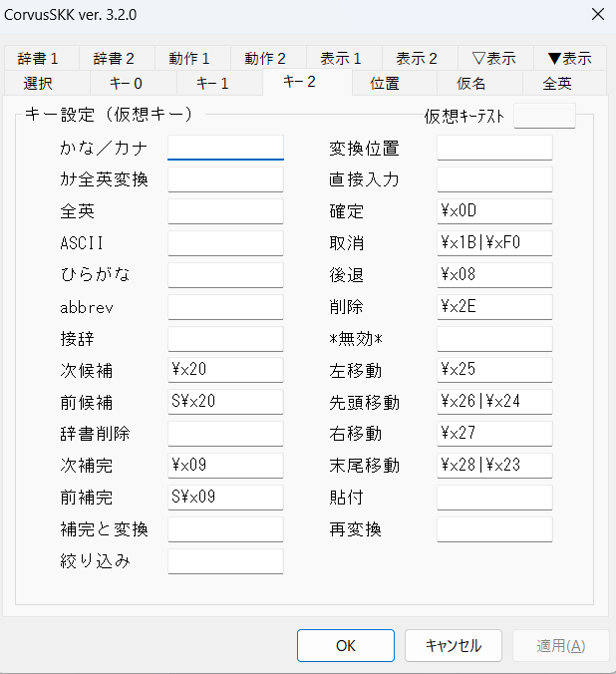The height and width of the screenshot is (674, 616).
Task: Click the 仮想キーテスト test field
Action: tap(544, 116)
